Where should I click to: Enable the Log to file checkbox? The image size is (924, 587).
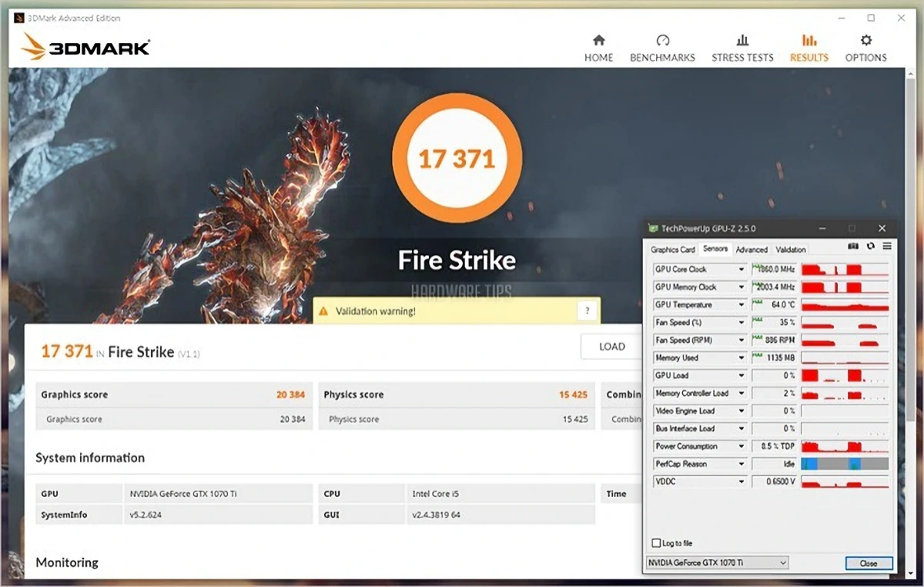click(656, 543)
